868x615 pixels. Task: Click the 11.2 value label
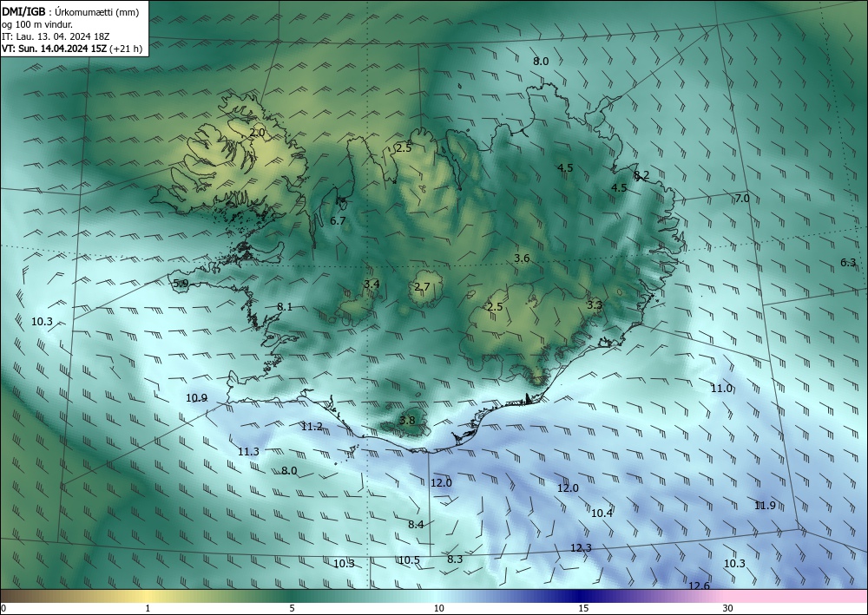(x=312, y=427)
